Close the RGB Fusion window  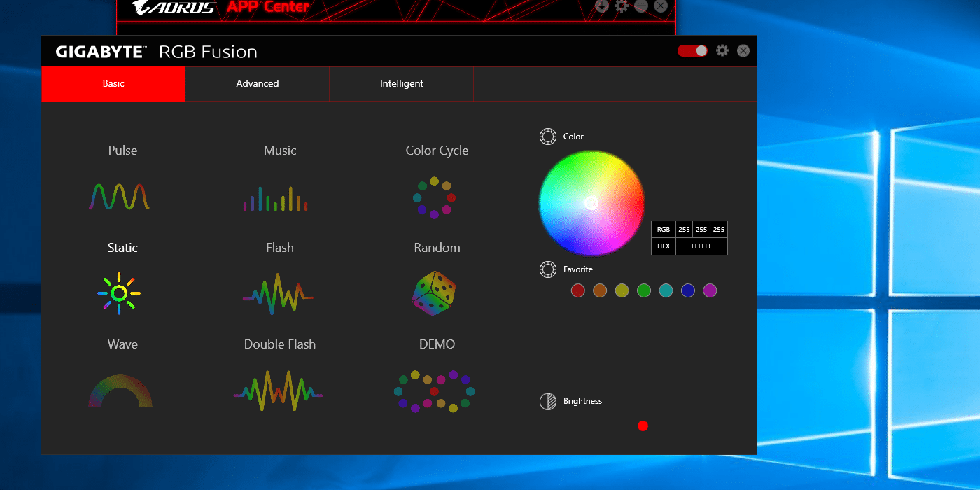pyautogui.click(x=743, y=50)
